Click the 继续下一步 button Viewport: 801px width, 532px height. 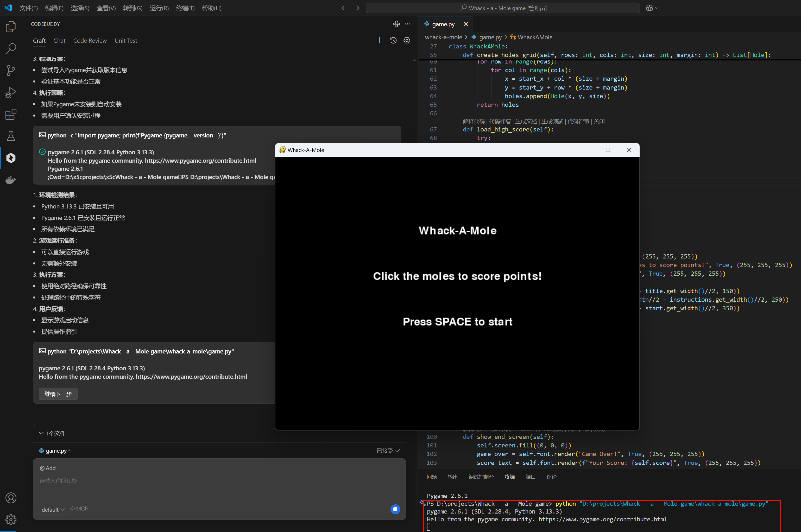pos(58,394)
